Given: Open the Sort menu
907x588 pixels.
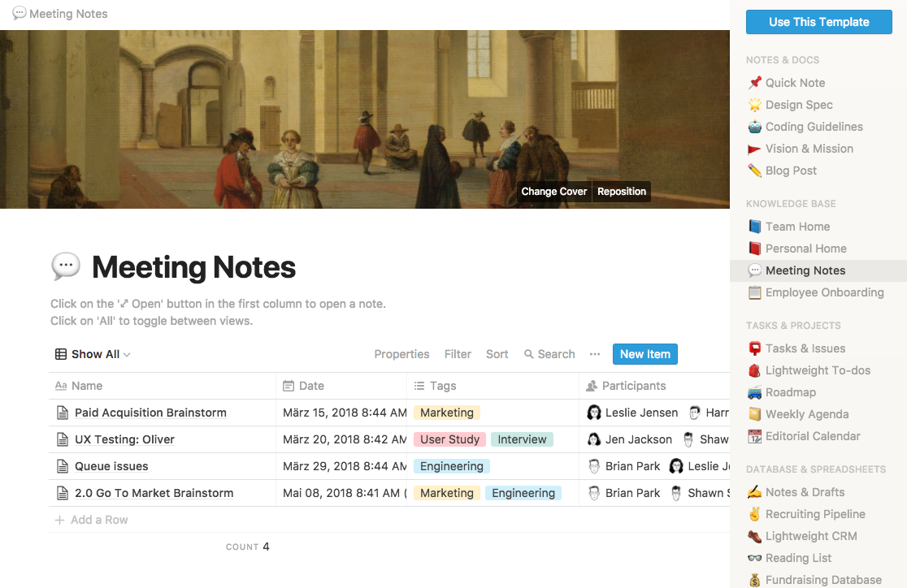Looking at the screenshot, I should 497,354.
